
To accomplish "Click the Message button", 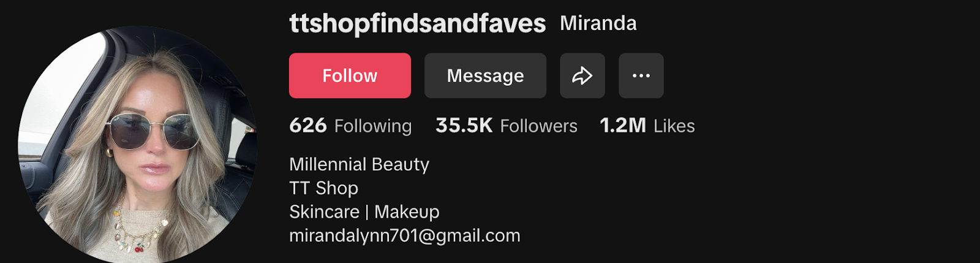I will [x=485, y=75].
